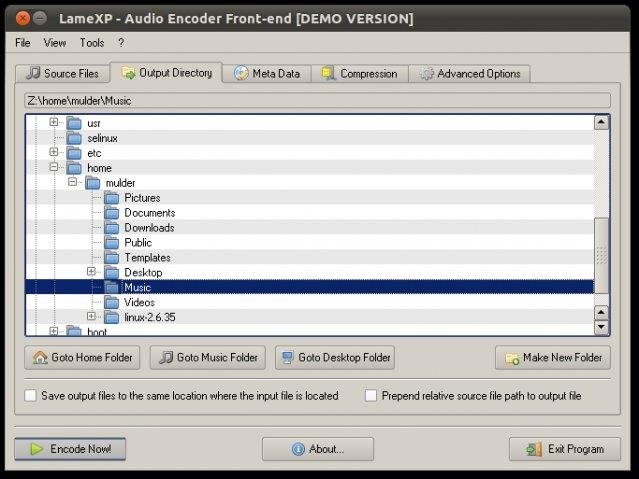Click the Music folder icon in tree
Viewport: 639px width, 479px height.
tap(112, 287)
